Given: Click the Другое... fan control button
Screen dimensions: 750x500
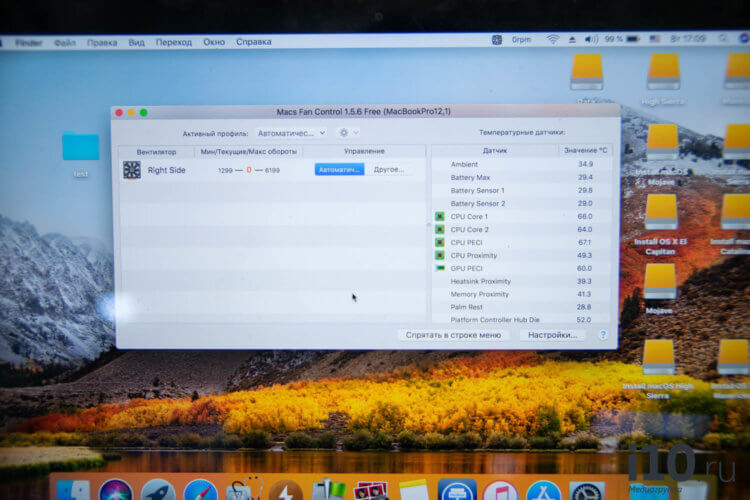Looking at the screenshot, I should 389,169.
